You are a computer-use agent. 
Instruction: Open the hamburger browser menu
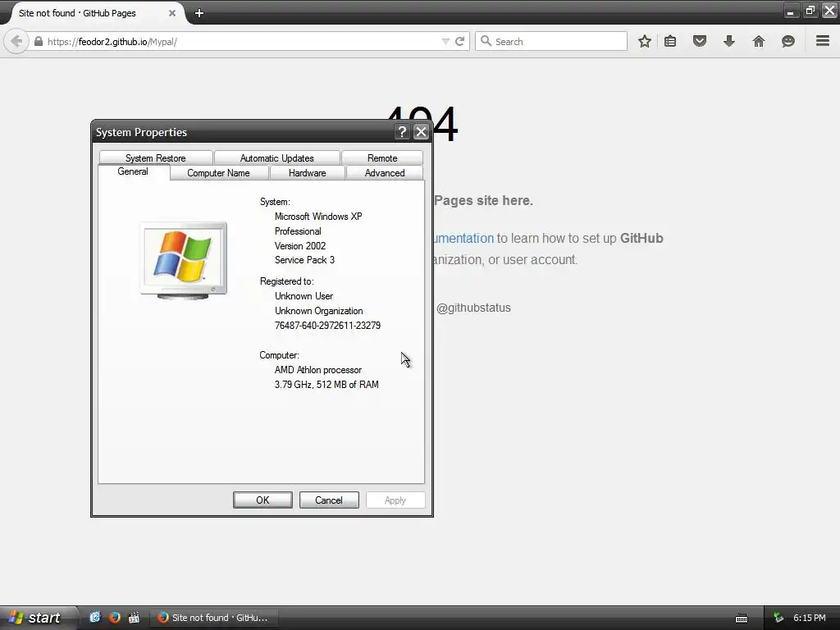point(823,41)
